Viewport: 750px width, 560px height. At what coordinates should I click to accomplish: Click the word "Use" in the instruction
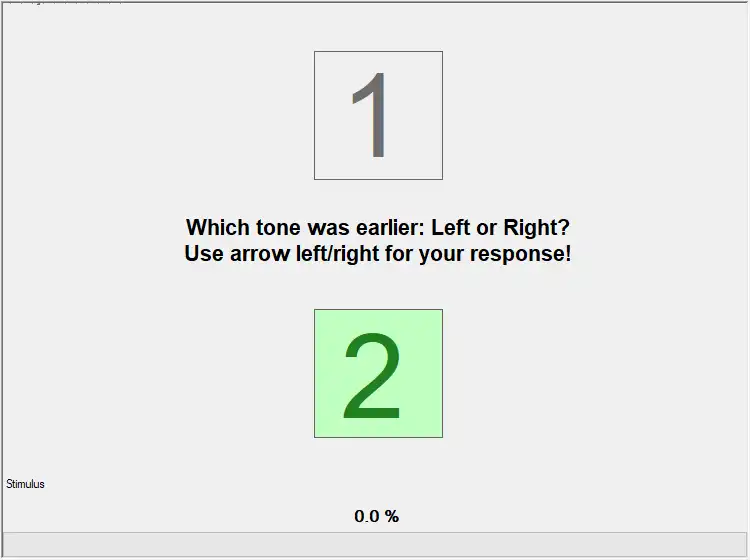203,254
